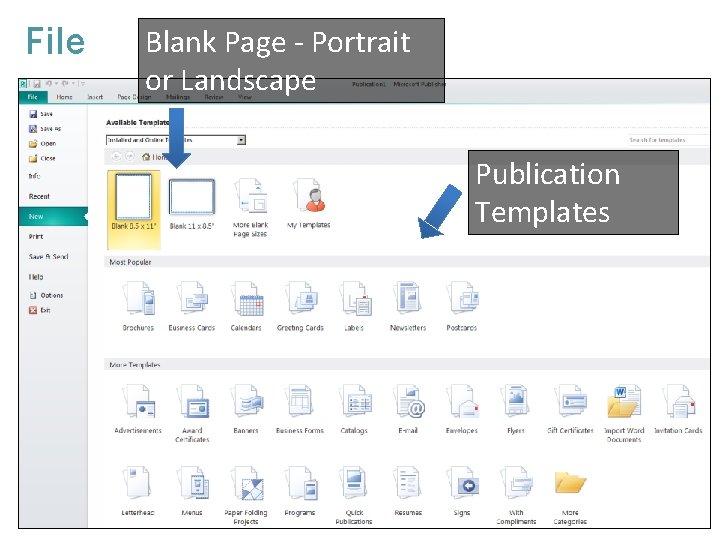Open the Resumes template category
The height and width of the screenshot is (540, 720).
tap(408, 491)
